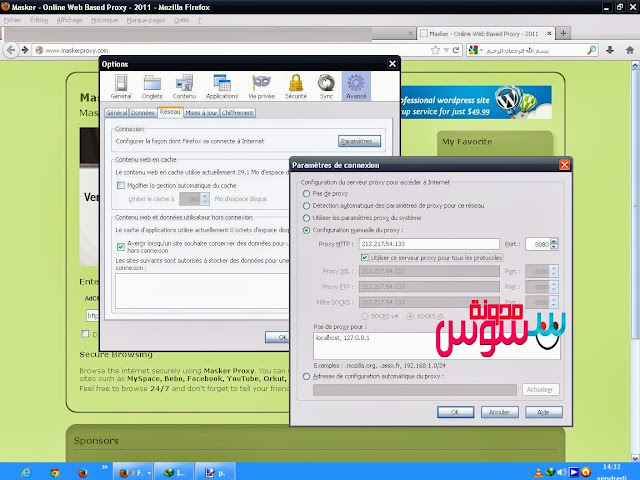Click the taskbar clock showing 14:32

point(611,467)
